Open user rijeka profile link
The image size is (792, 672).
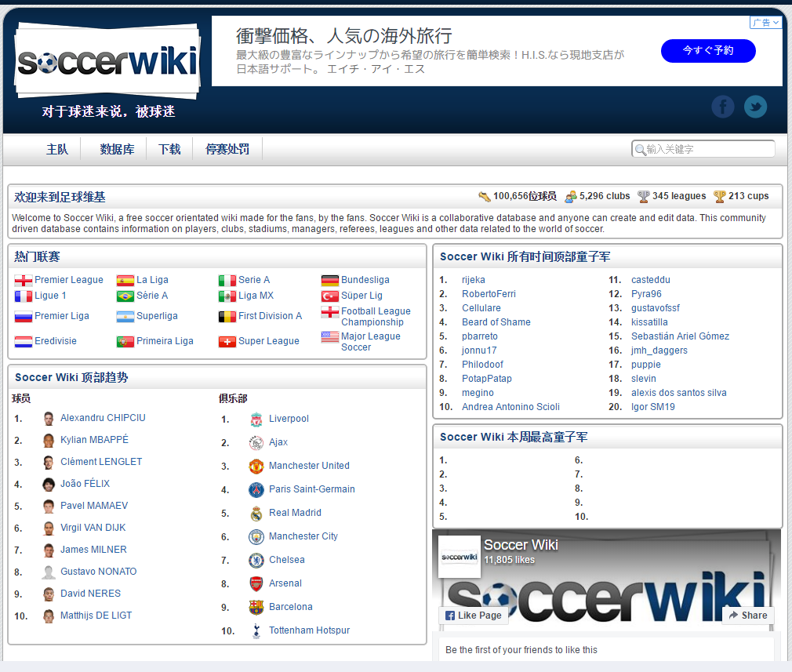tap(474, 280)
